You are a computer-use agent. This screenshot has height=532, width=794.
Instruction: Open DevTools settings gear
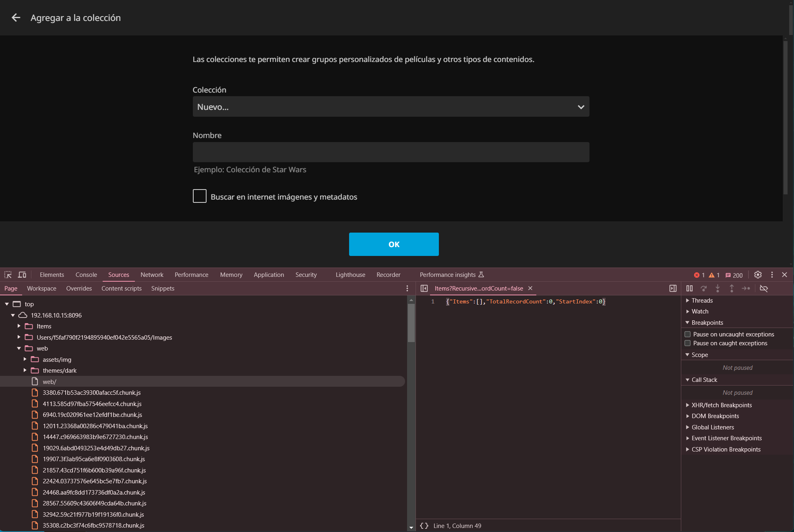[758, 275]
